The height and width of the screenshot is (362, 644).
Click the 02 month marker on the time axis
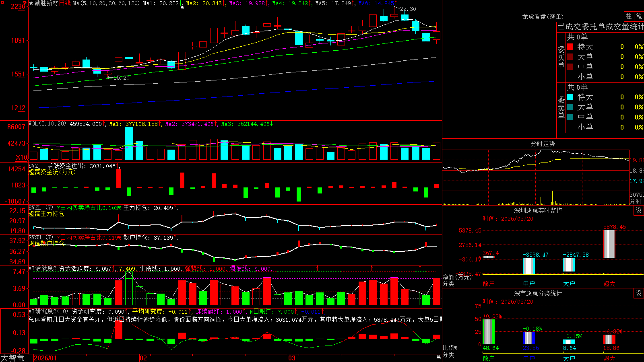(143, 358)
